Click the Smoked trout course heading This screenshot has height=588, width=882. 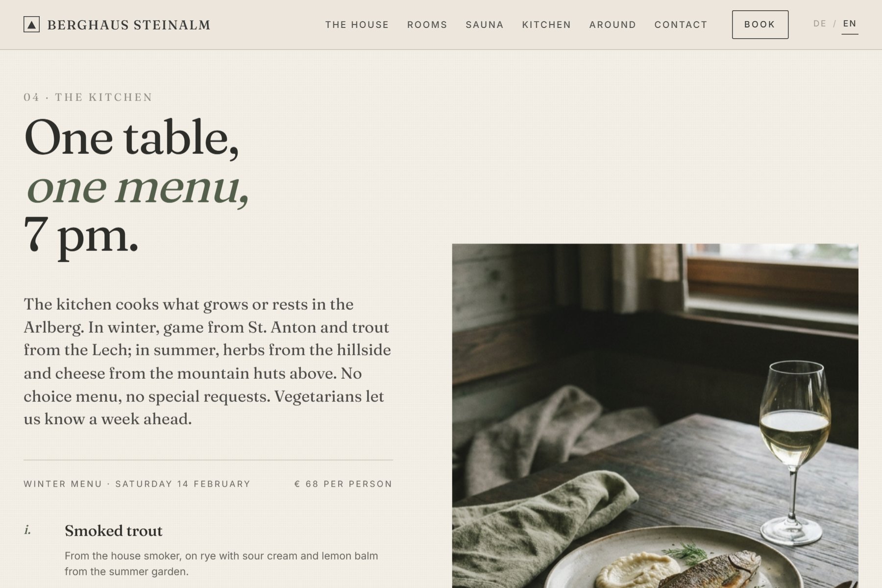[113, 531]
